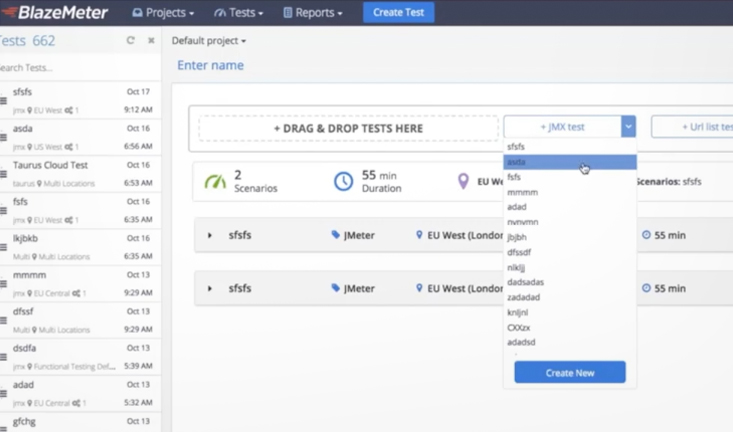733x432 pixels.
Task: Click drag handle of asda sidebar test
Action: [3, 137]
